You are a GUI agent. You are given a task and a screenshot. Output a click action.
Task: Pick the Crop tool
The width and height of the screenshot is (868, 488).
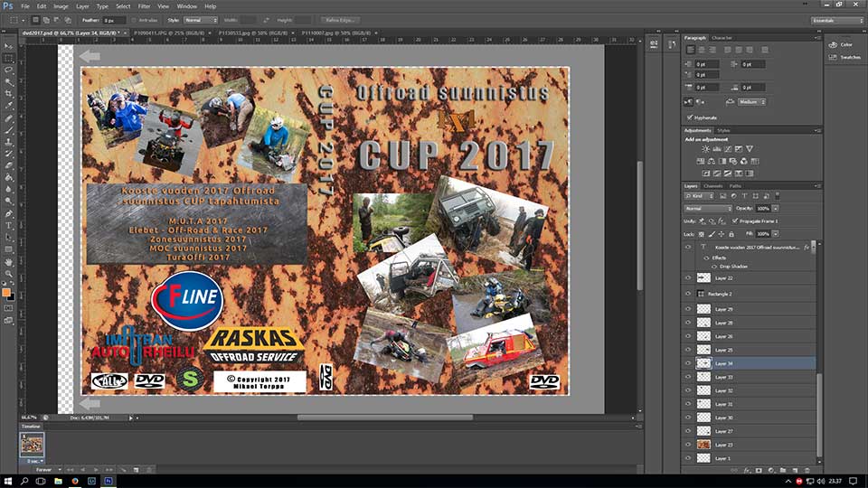coord(9,94)
